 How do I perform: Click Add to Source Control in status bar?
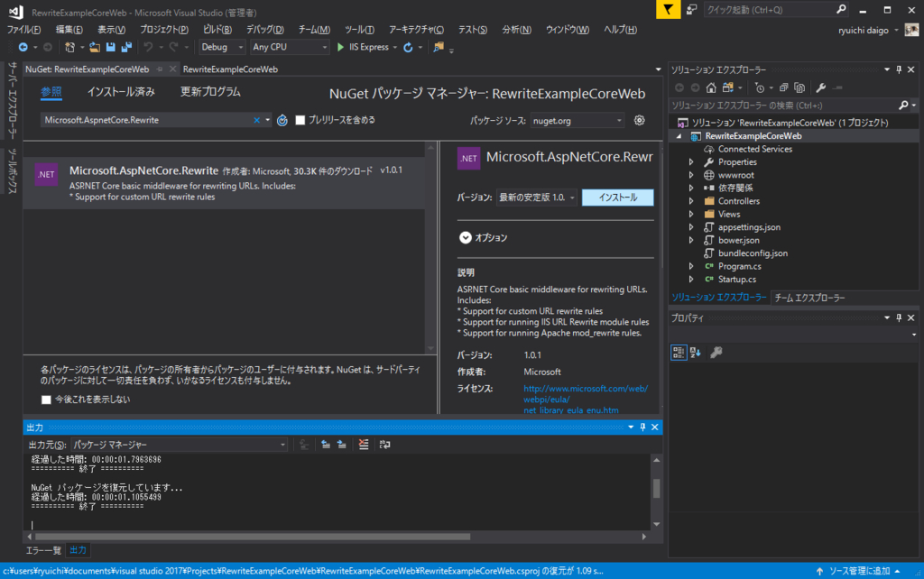click(x=859, y=571)
